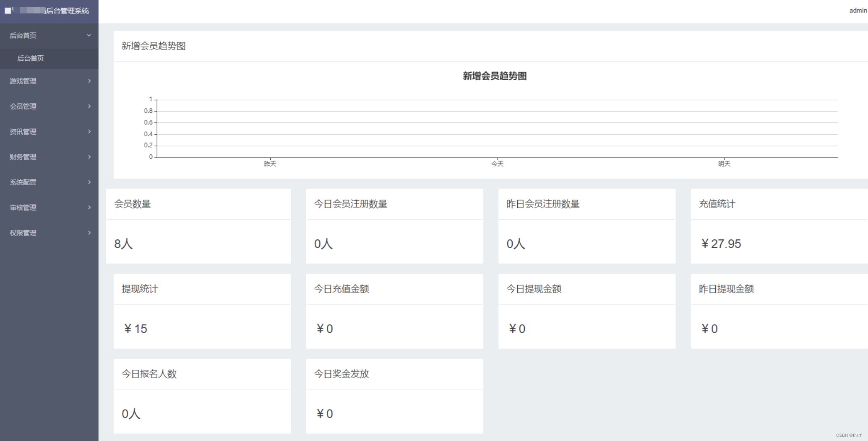
Task: Select the 系统配置 sidebar item
Action: click(23, 182)
